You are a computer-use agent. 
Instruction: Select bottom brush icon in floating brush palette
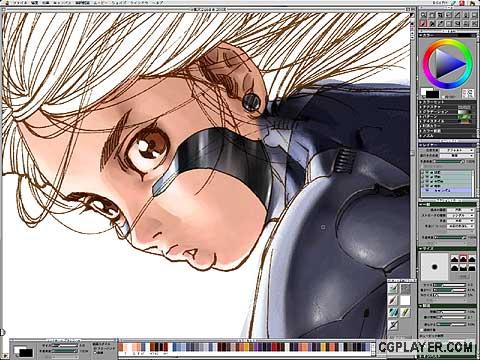[393, 325]
